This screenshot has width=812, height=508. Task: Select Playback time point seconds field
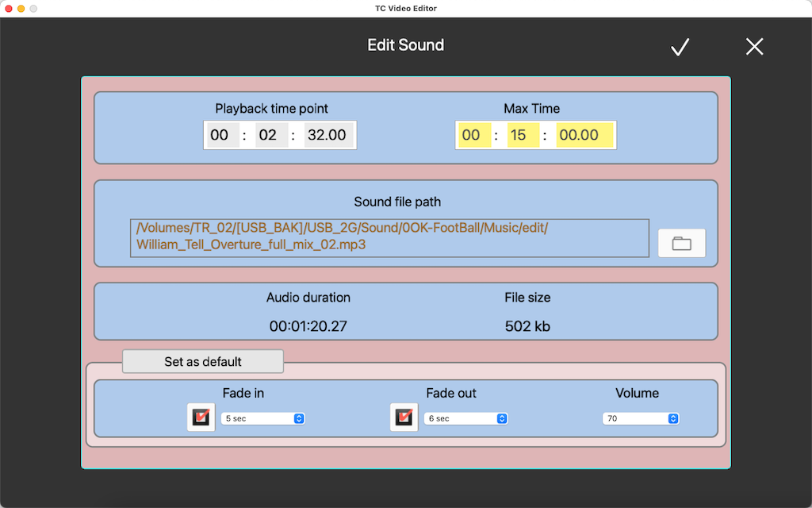[329, 135]
